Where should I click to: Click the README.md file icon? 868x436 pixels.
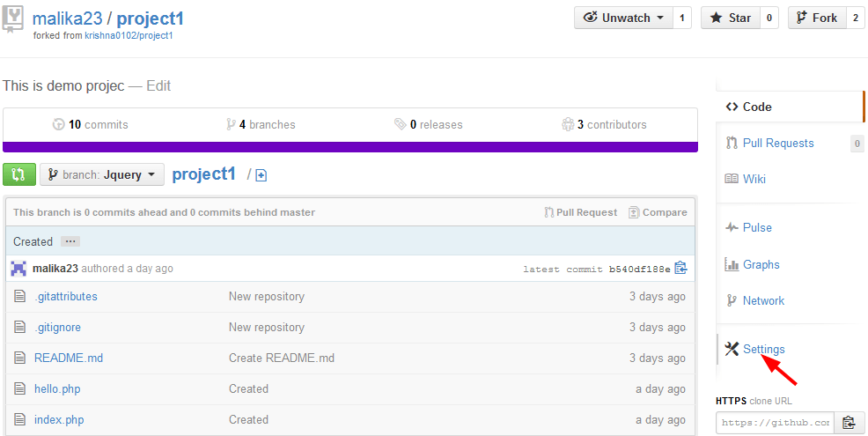(20, 358)
